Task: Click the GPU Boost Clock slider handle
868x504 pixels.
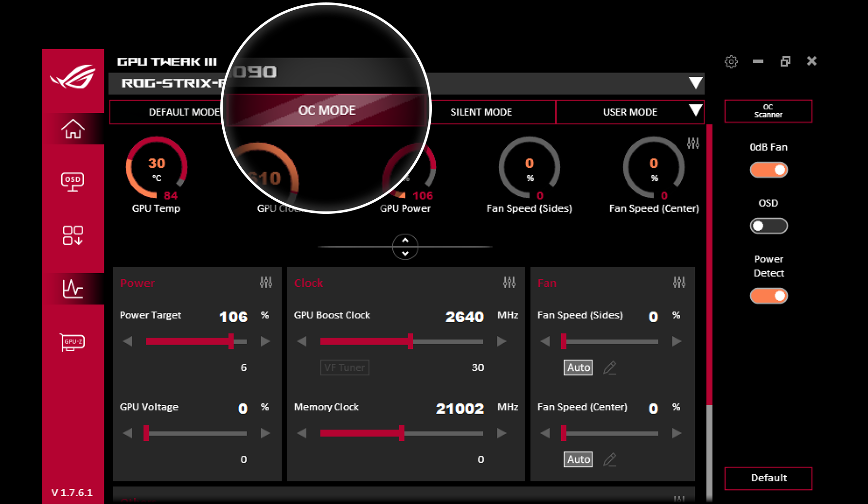Action: [410, 341]
